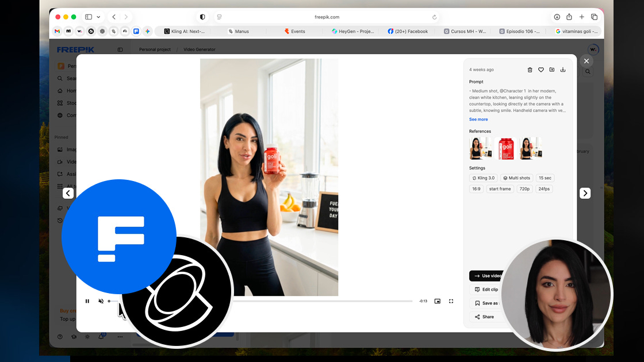Seek along the video progress bar
The image size is (644, 362).
click(260, 301)
